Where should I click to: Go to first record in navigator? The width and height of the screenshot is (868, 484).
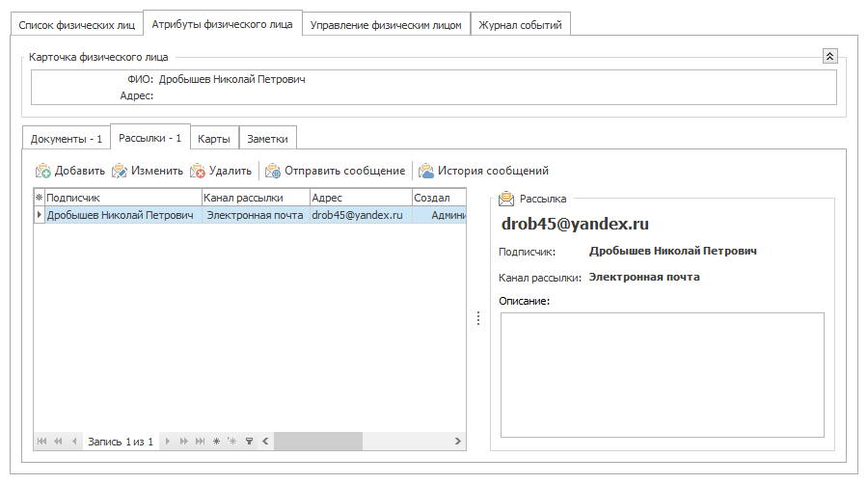pos(42,441)
